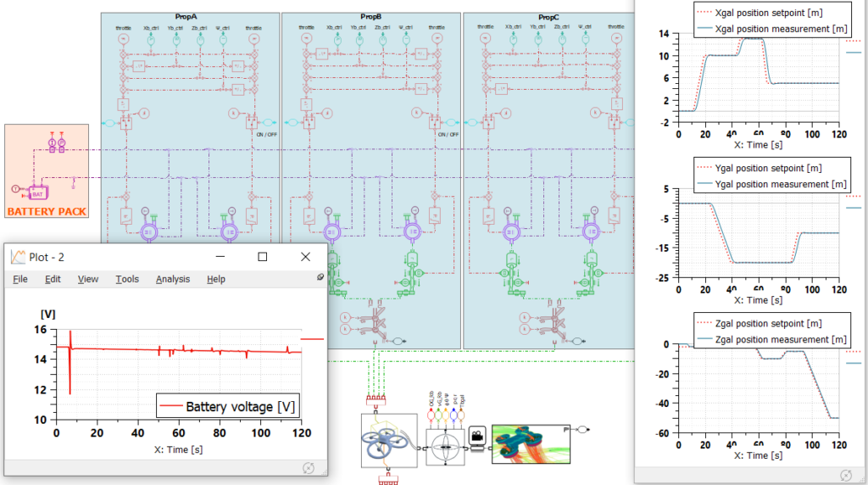
Task: Select the orange Tbgal output sensor
Action: click(460, 415)
